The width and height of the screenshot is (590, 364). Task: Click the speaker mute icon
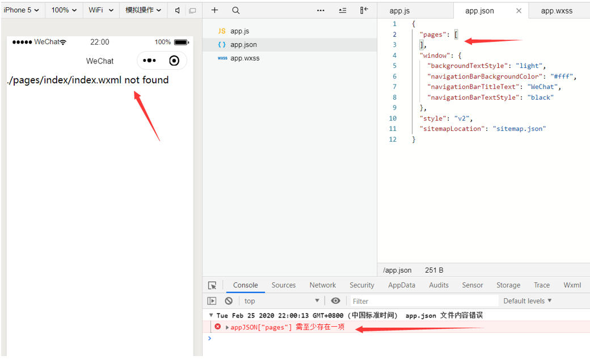point(178,11)
